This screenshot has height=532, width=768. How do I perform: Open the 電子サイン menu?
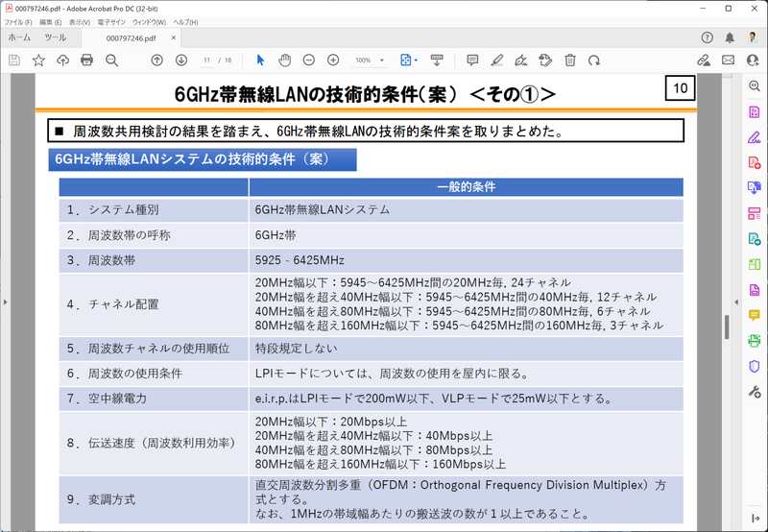coord(111,22)
